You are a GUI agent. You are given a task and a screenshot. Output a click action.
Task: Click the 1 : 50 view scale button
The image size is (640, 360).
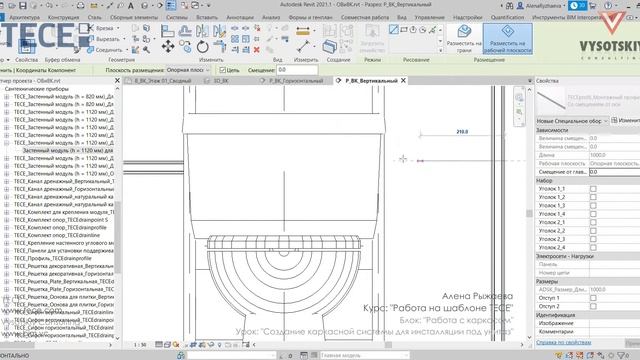(x=140, y=345)
